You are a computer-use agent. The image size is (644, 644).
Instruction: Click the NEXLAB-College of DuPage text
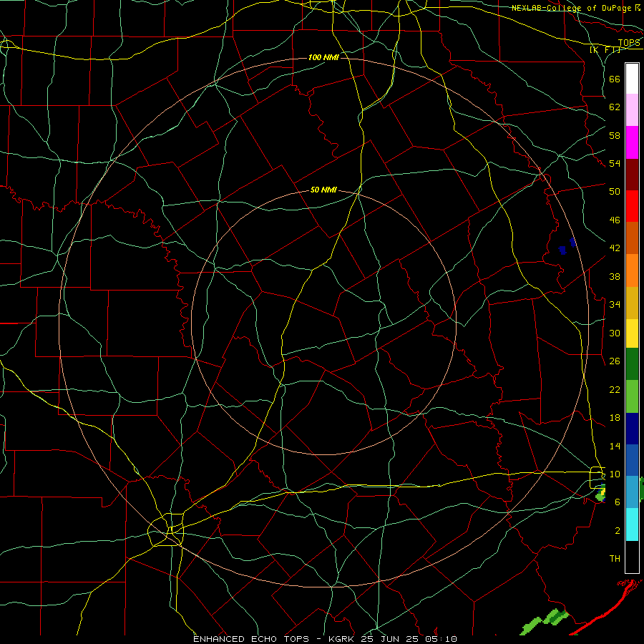tap(571, 8)
